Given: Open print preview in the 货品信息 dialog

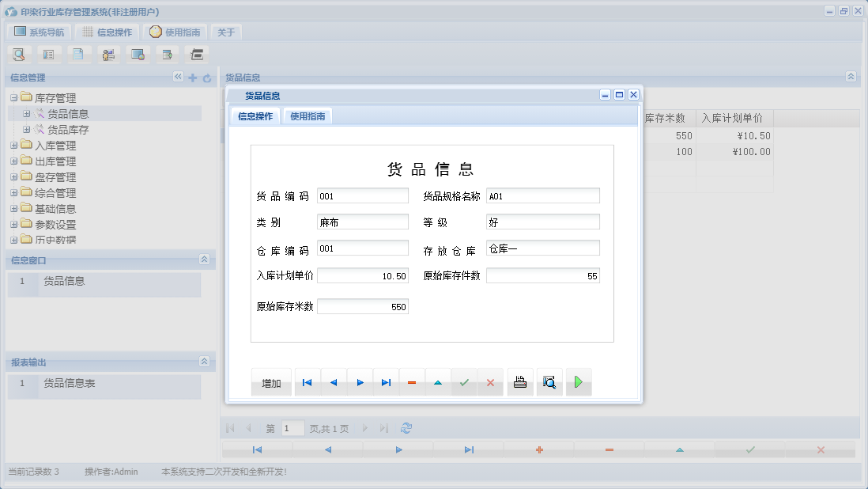Looking at the screenshot, I should point(549,381).
